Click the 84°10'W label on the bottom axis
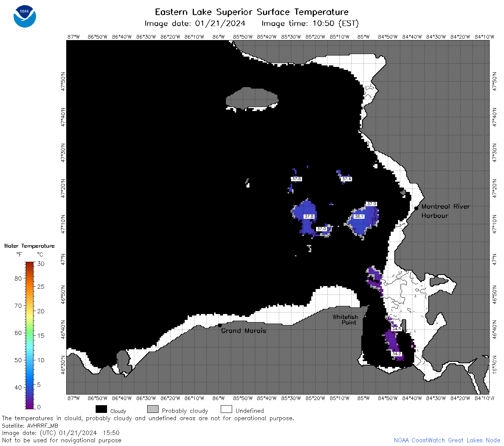 click(485, 398)
